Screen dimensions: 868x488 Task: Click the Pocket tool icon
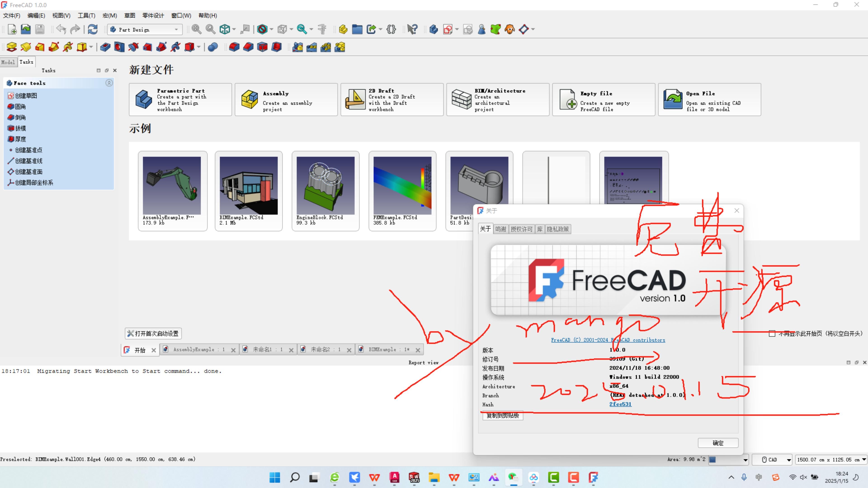105,47
